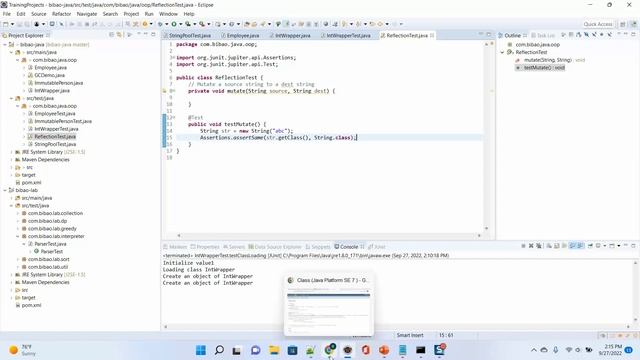Click the Chrome icon on taskbar
Screen dimensions: 640x360
pos(329,350)
